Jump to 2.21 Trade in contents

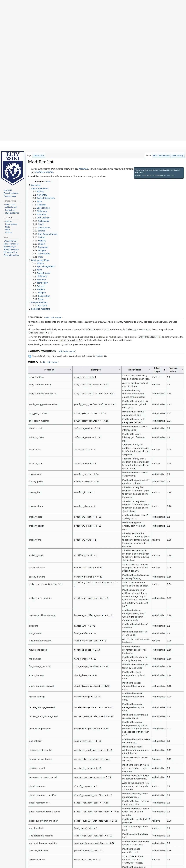pyautogui.click(x=38, y=257)
